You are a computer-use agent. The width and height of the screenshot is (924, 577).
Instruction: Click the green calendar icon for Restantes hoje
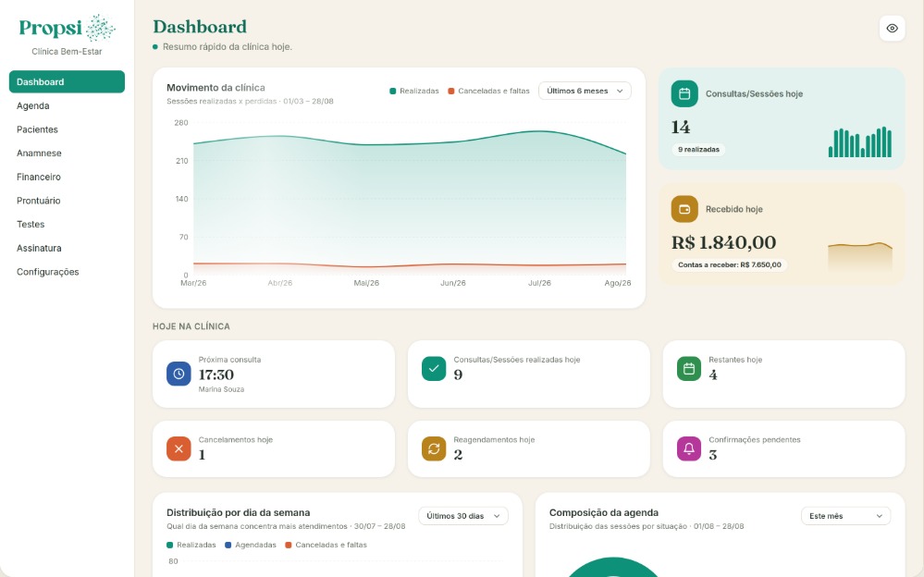(x=689, y=369)
